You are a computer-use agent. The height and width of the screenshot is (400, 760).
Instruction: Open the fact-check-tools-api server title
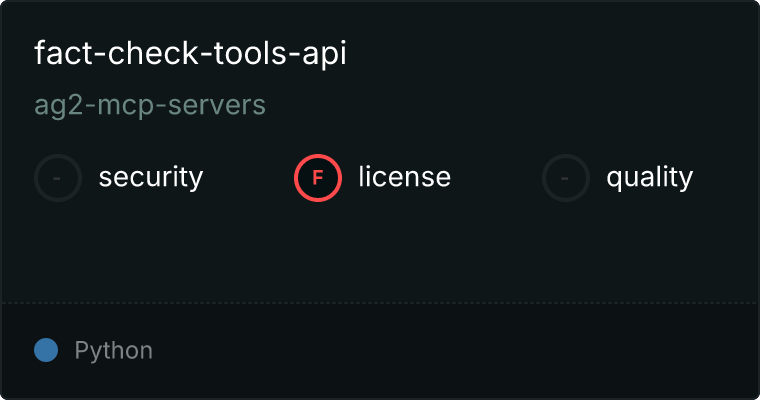pyautogui.click(x=190, y=54)
